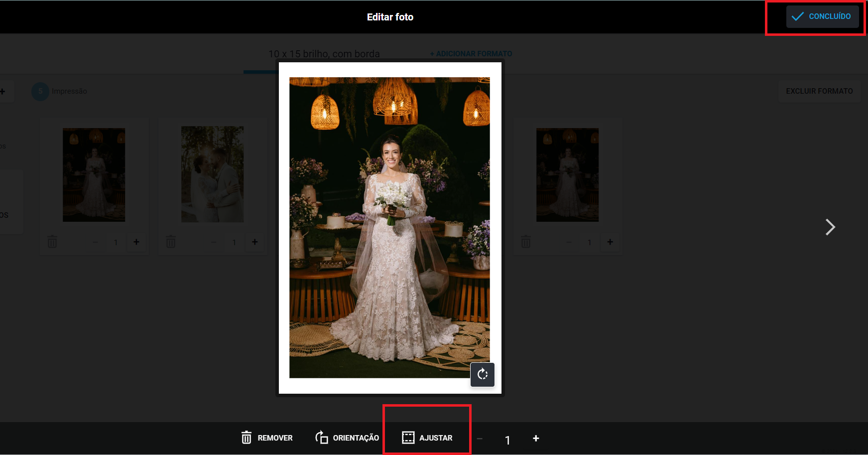Click plus under the couple thumbnail
The image size is (868, 455).
(x=255, y=242)
